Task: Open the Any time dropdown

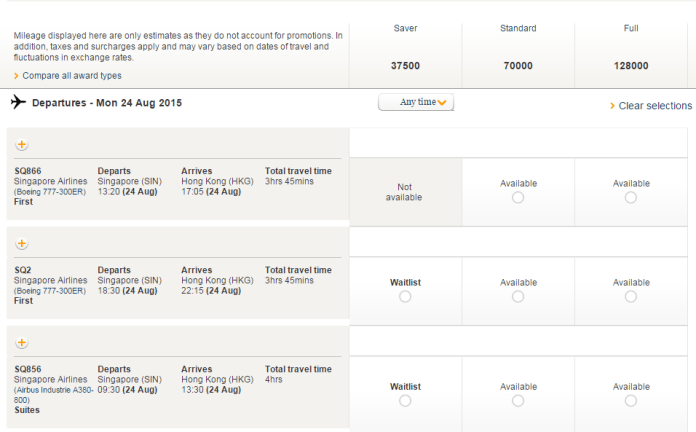Action: click(416, 102)
